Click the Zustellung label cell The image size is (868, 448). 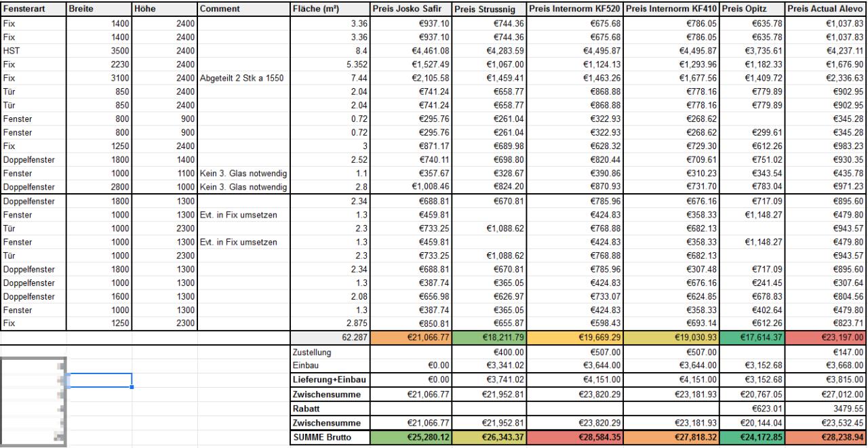pos(330,353)
